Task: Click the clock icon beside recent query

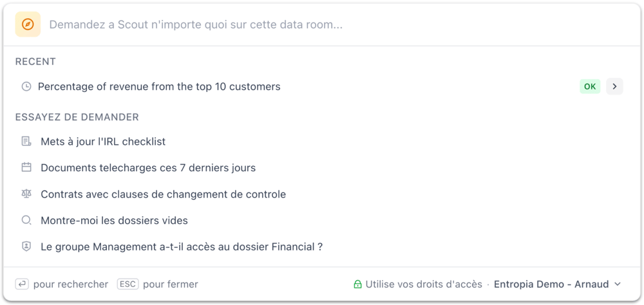Action: 26,86
